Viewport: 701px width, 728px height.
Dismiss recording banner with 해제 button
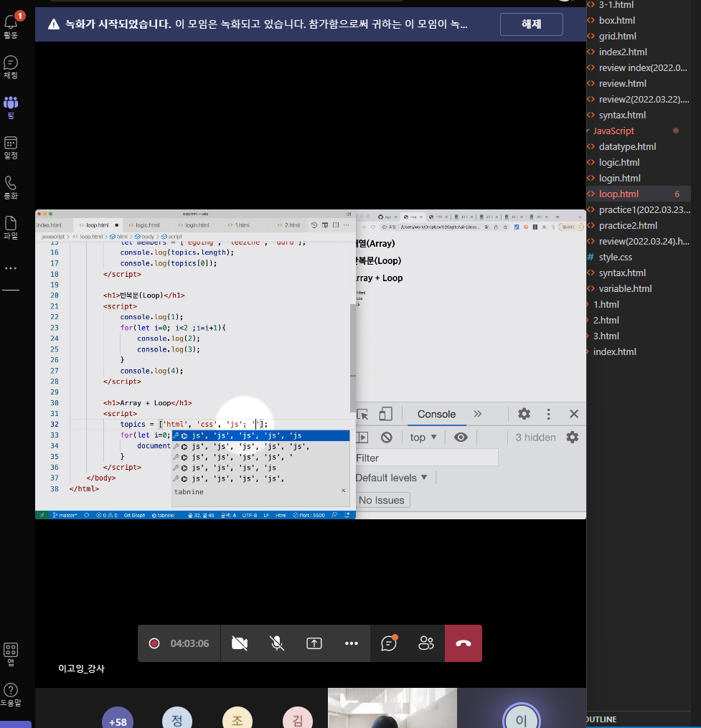(x=532, y=24)
